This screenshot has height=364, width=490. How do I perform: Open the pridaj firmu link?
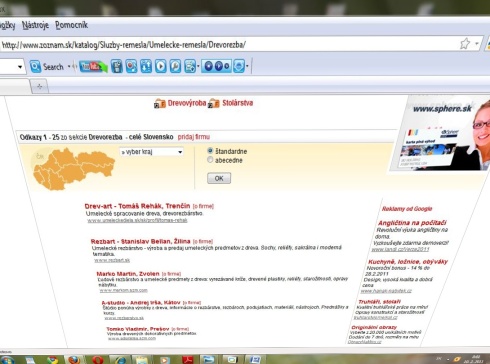coord(194,137)
